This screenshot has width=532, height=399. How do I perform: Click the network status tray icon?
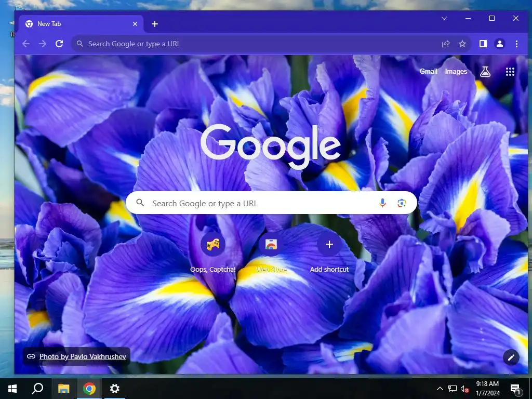453,389
